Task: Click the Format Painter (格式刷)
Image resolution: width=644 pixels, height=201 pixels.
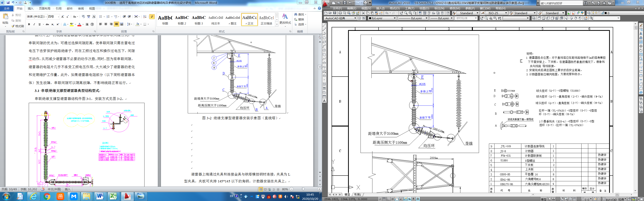Action: click(x=18, y=26)
